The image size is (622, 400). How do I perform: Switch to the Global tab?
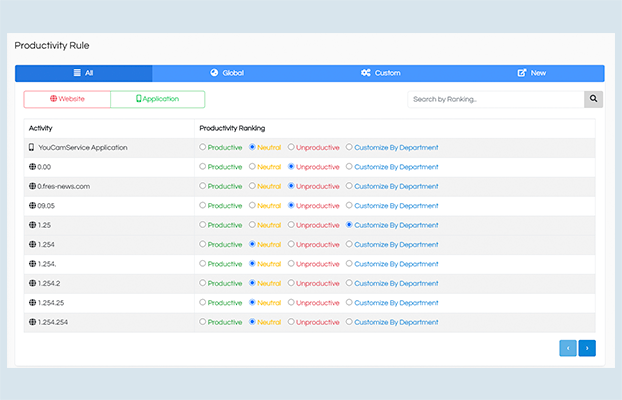coord(227,73)
